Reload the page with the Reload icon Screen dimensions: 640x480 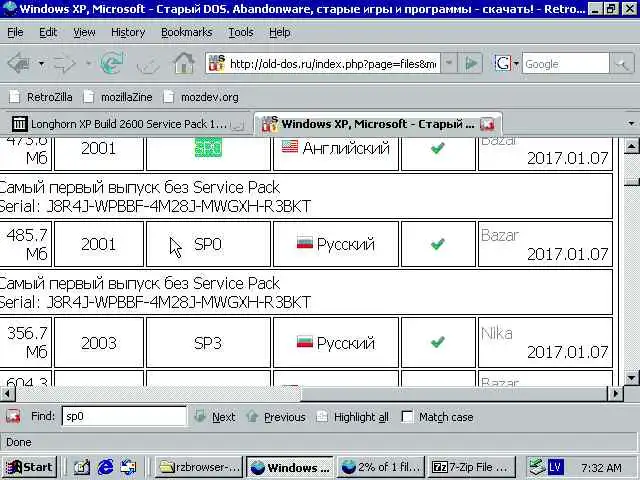112,63
